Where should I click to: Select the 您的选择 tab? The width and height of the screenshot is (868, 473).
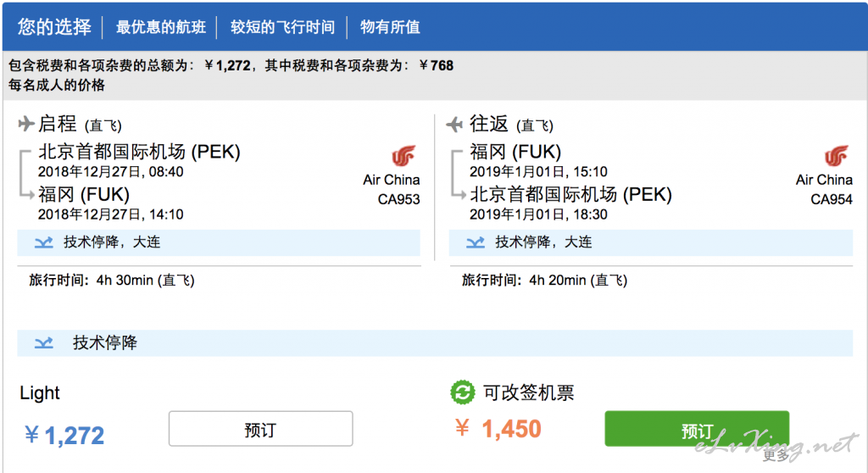click(54, 26)
